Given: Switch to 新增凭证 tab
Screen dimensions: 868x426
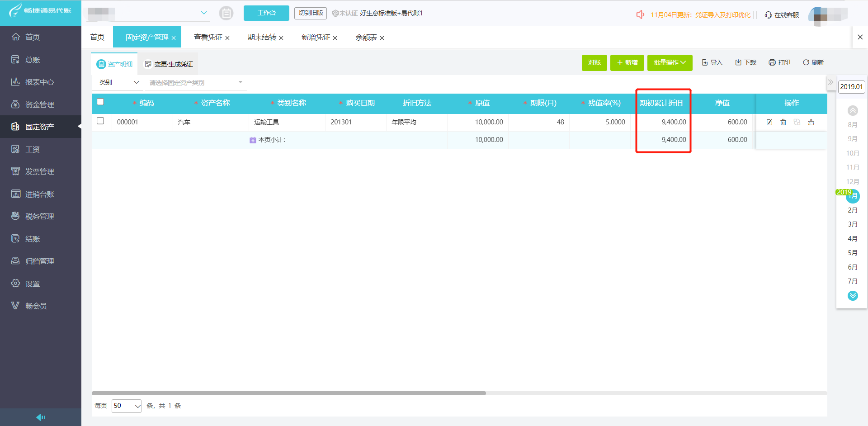Looking at the screenshot, I should 316,38.
